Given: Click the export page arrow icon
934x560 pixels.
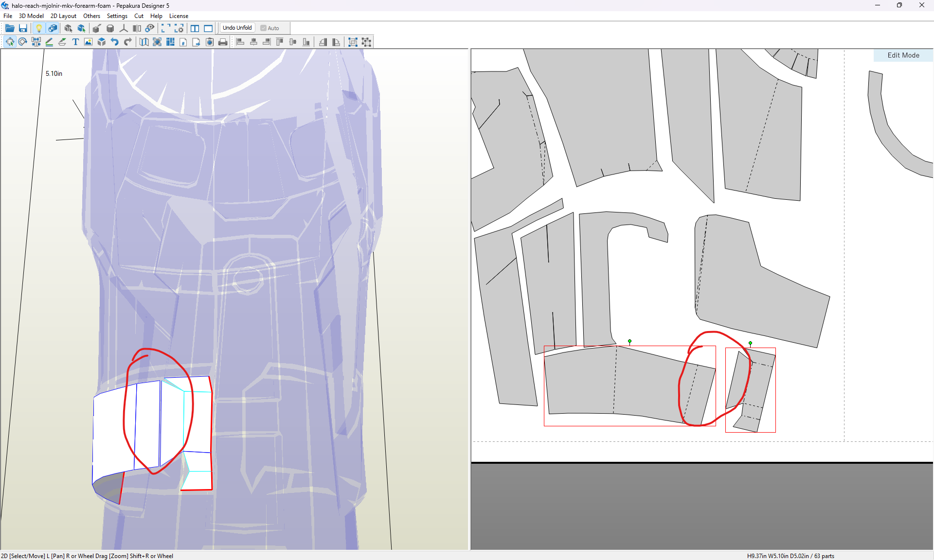Looking at the screenshot, I should (197, 42).
